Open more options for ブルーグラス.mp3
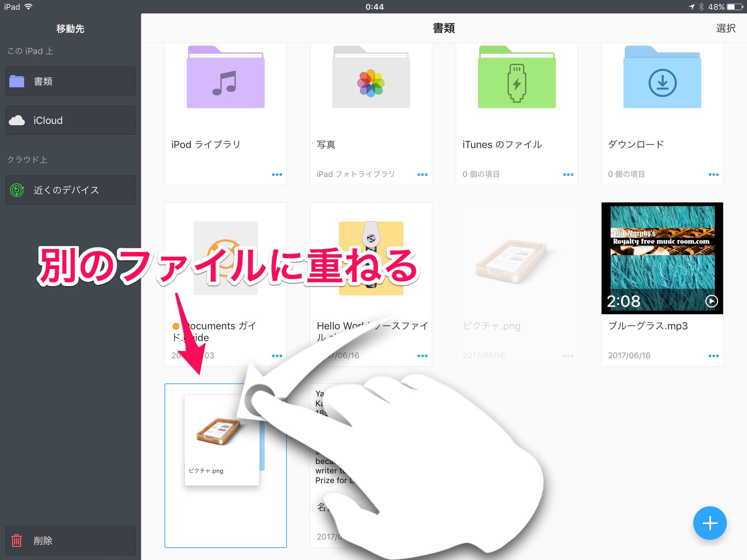Image resolution: width=747 pixels, height=560 pixels. 713,356
